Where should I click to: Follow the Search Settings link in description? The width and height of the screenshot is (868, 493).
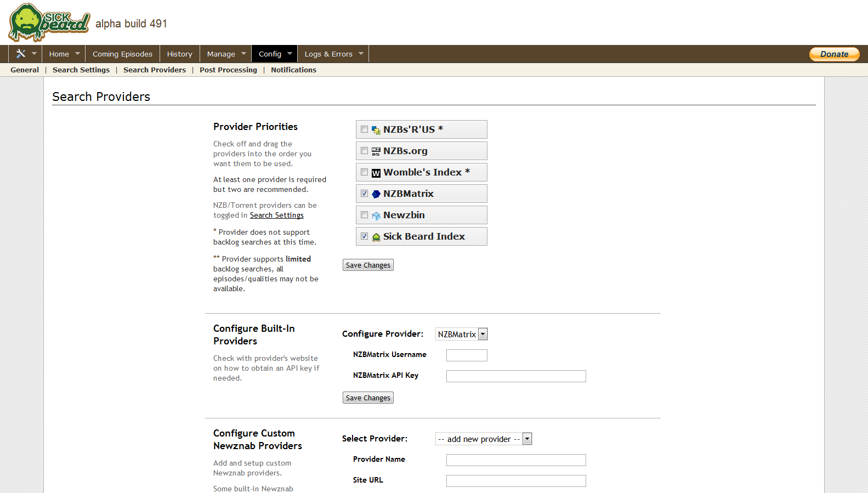277,216
